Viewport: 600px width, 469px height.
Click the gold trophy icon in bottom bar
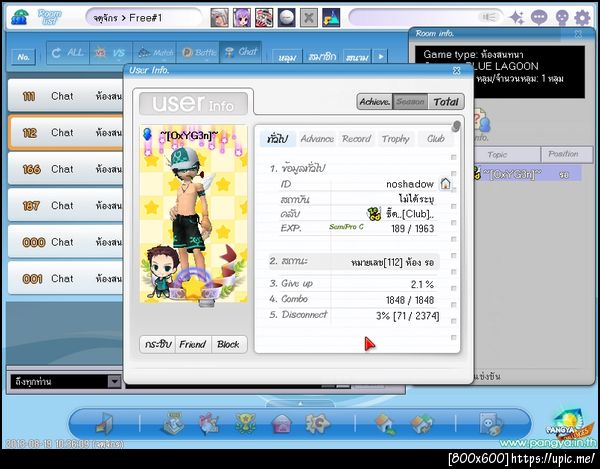tap(245, 423)
